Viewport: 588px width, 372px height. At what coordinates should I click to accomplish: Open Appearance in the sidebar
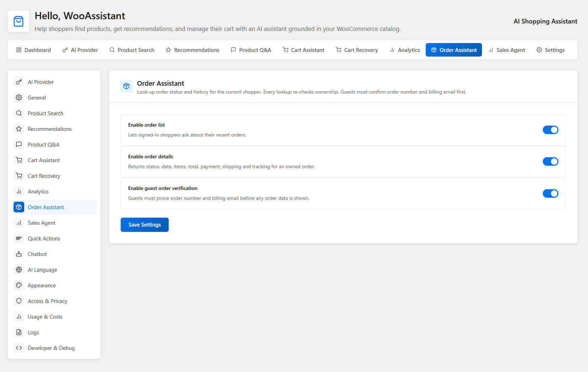pos(55,285)
